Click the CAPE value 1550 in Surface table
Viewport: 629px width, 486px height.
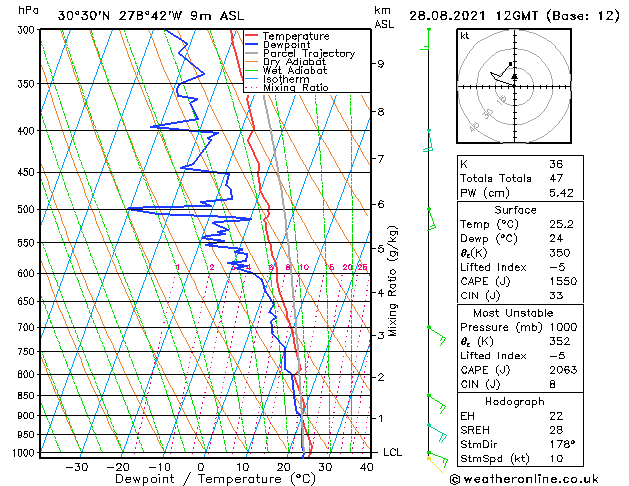click(x=563, y=281)
